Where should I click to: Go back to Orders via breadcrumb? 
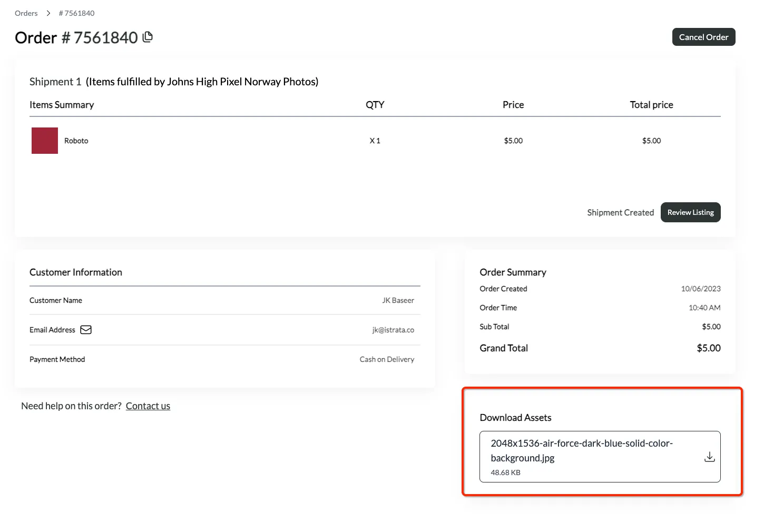(x=26, y=13)
